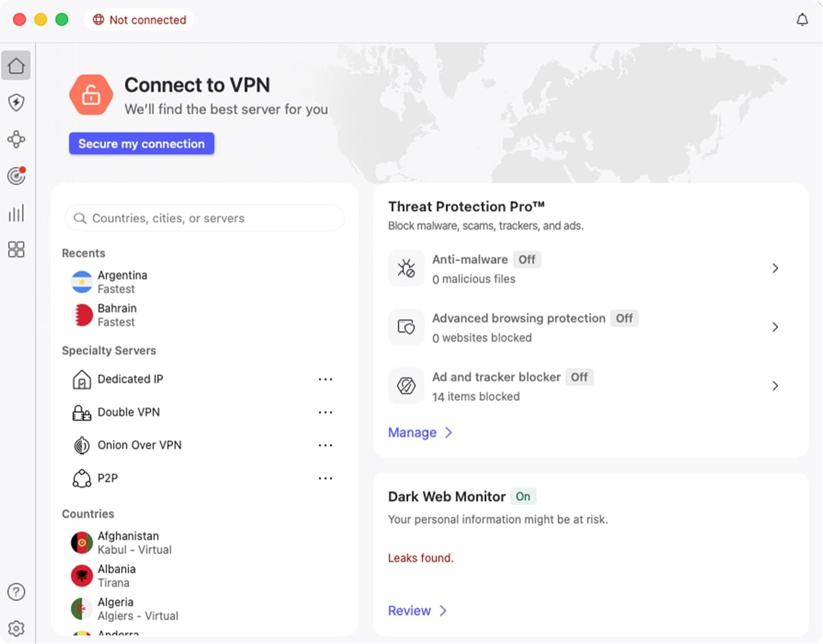Select the Dedicated IP specialty server
The height and width of the screenshot is (644, 823).
[x=204, y=380]
